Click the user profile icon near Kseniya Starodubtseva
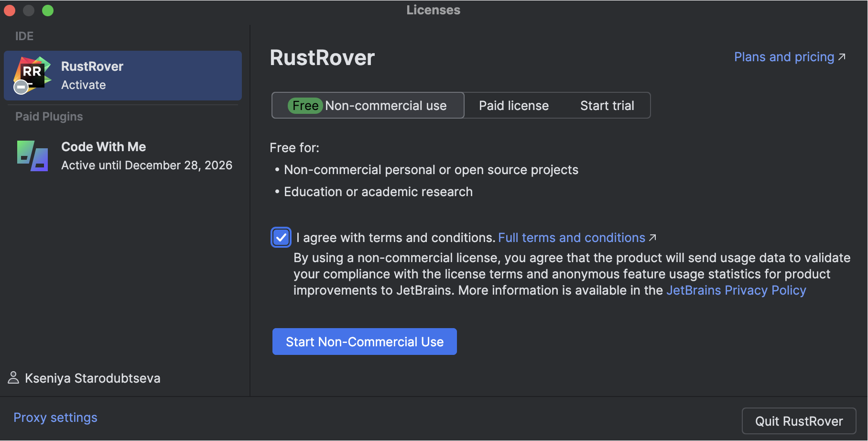The height and width of the screenshot is (441, 868). [14, 378]
